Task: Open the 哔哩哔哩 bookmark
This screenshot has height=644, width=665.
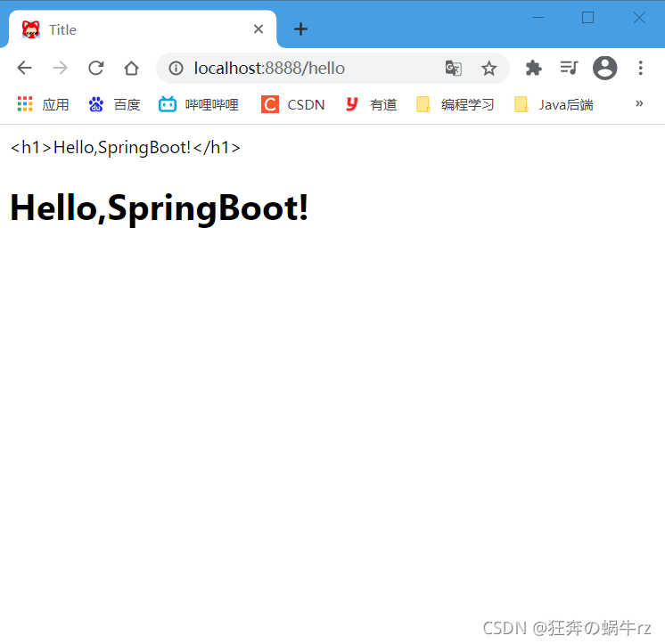Action: click(x=199, y=104)
